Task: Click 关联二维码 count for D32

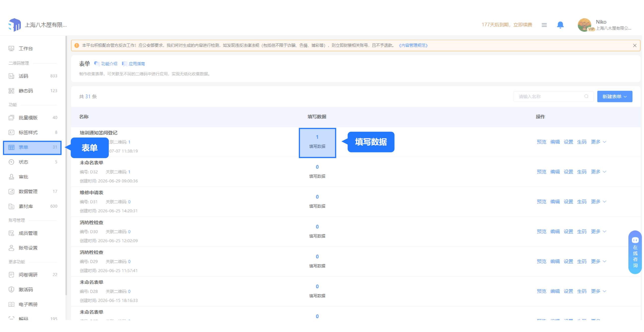Action: (x=129, y=172)
